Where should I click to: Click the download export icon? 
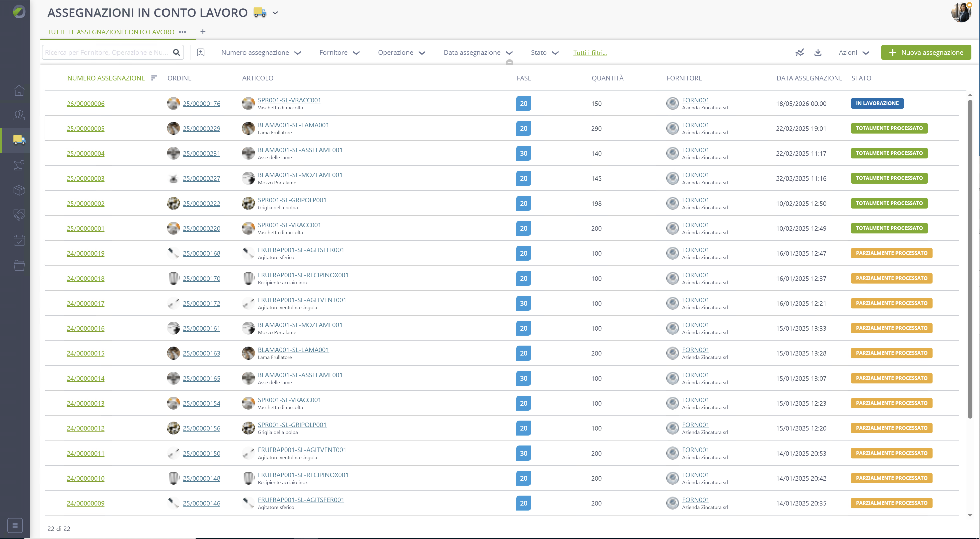click(818, 52)
